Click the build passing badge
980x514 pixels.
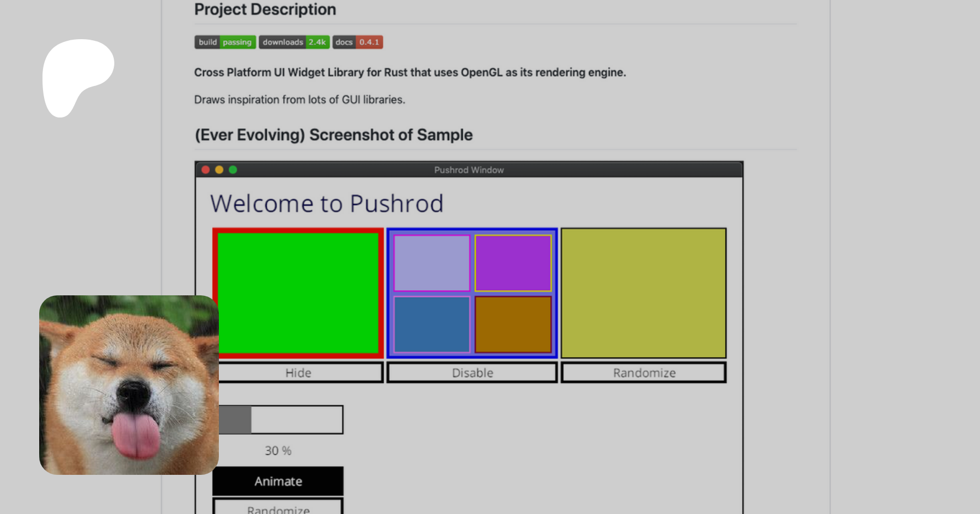coord(225,42)
